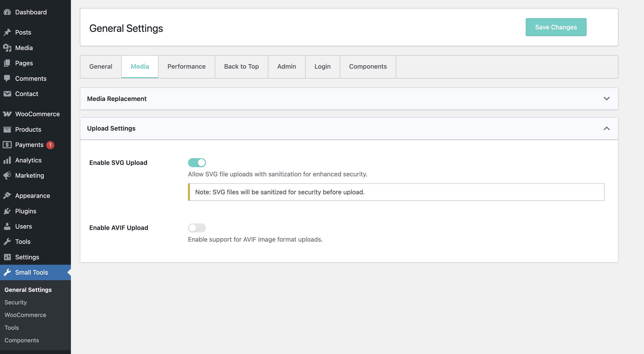Screen dimensions: 644x354
Task: Collapse the Upload Settings section chevron
Action: pos(607,129)
